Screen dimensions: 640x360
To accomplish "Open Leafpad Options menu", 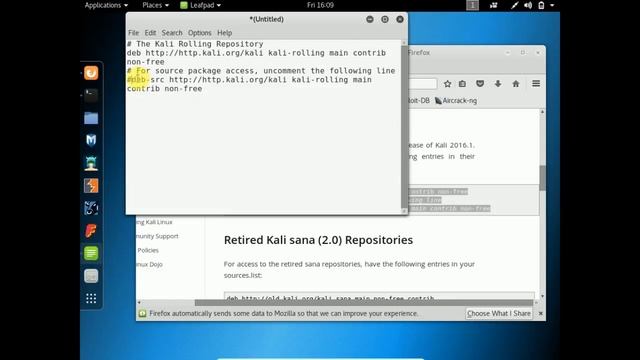I will [x=200, y=33].
